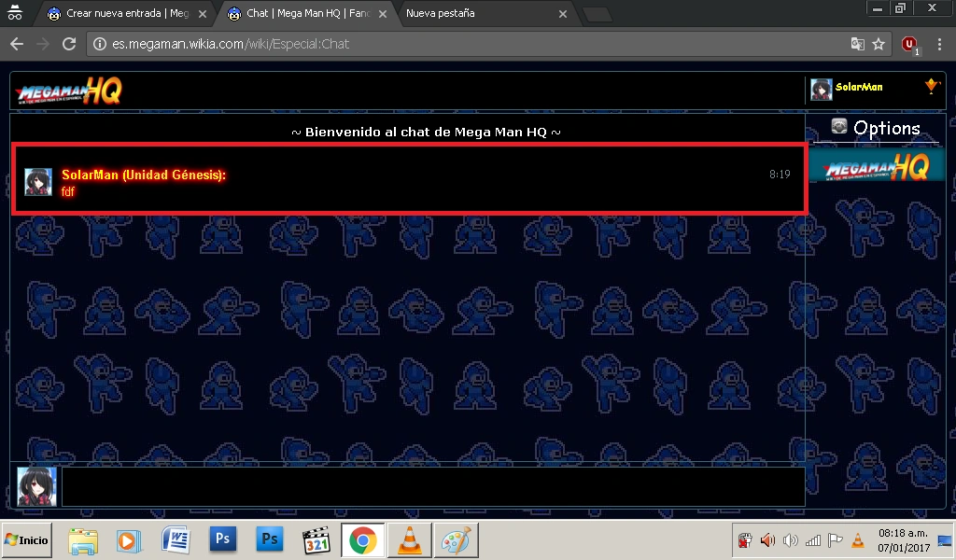
Task: Click the translate page icon
Action: [x=857, y=44]
